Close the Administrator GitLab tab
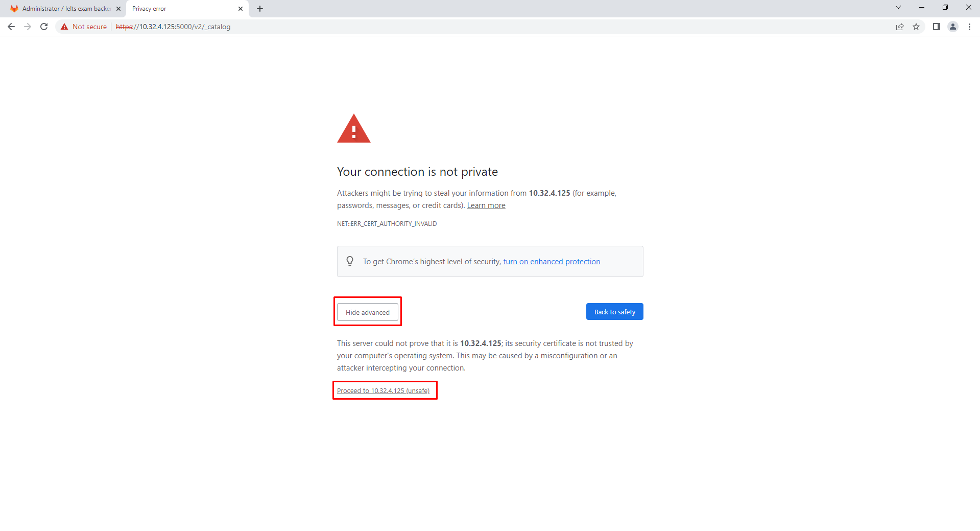 pos(118,9)
